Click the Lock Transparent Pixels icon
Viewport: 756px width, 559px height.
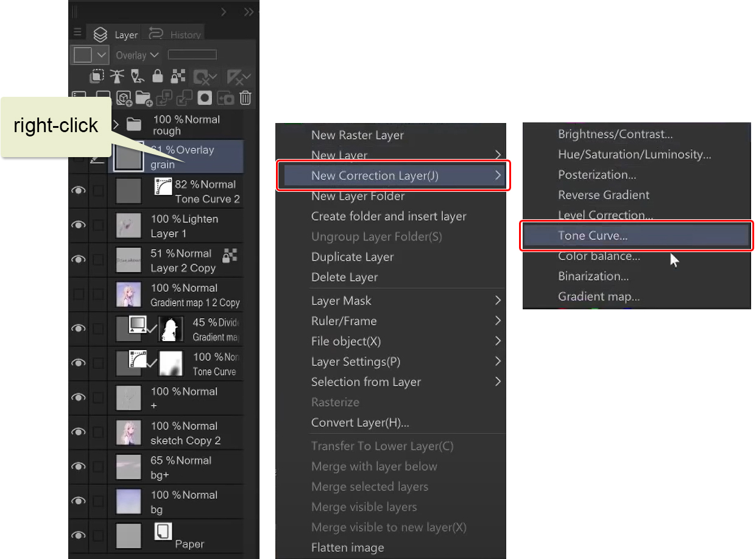pyautogui.click(x=177, y=77)
